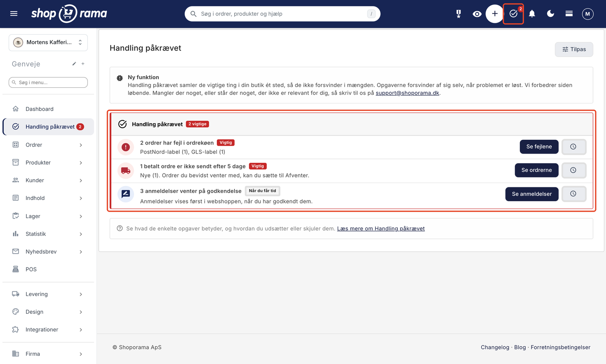The height and width of the screenshot is (364, 606).
Task: Click the eye preview icon in header
Action: pos(477,14)
